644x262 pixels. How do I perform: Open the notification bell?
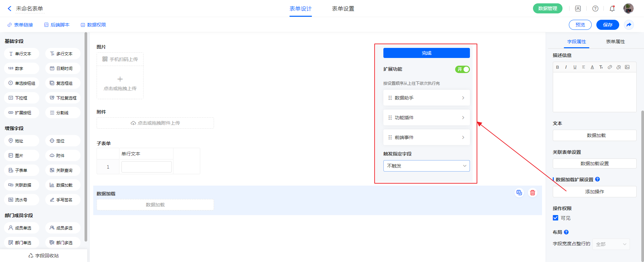click(612, 9)
